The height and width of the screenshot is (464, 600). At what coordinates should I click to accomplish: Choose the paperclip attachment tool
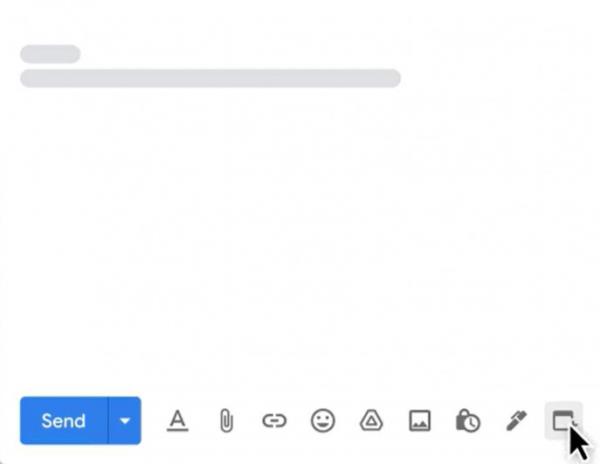pyautogui.click(x=226, y=420)
